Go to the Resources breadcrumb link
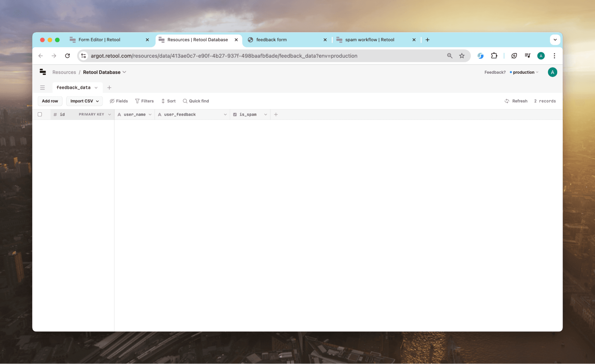The image size is (595, 364). (x=64, y=72)
